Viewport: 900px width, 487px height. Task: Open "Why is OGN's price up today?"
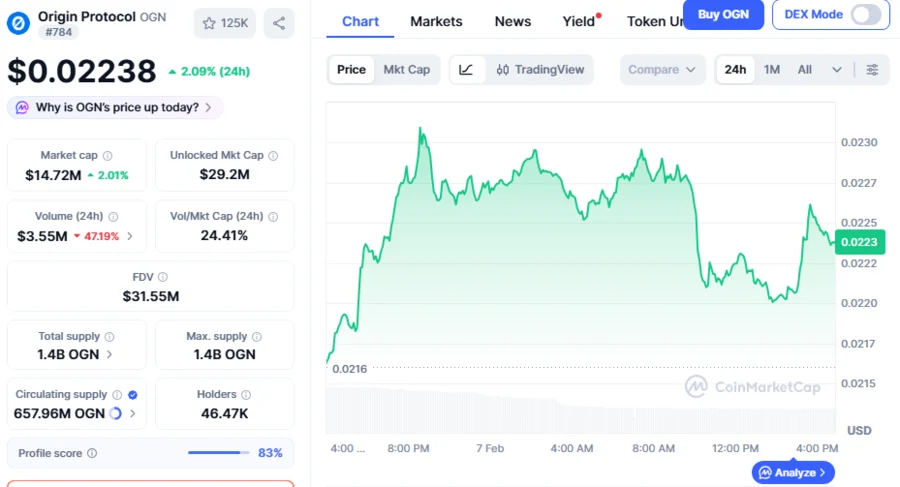[x=115, y=107]
